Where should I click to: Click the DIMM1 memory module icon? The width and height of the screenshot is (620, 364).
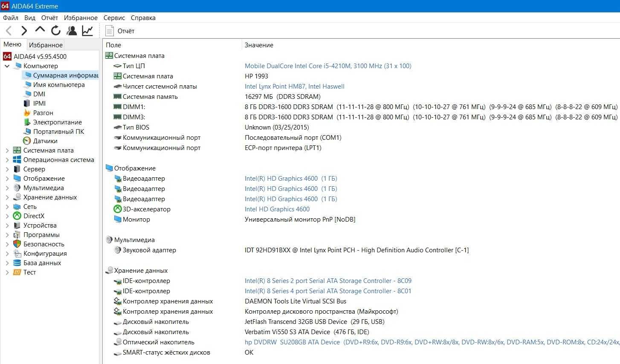(118, 107)
